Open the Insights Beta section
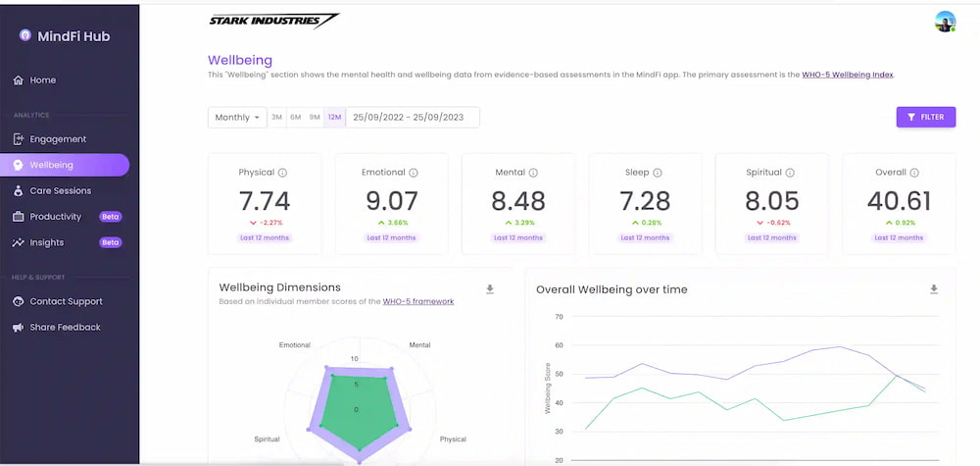Screen dimensions: 980x466 pyautogui.click(x=65, y=242)
